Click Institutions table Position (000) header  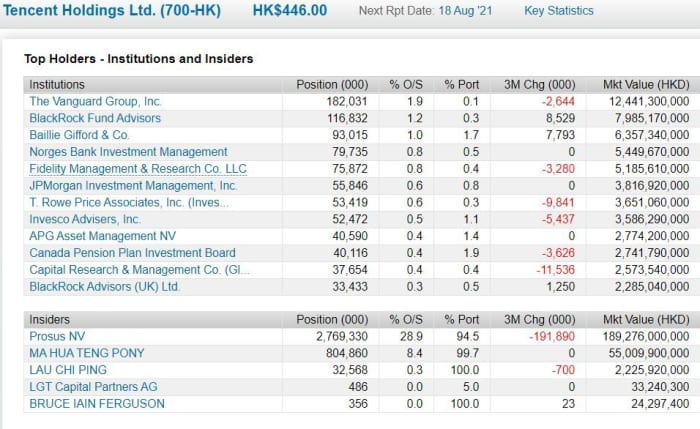332,85
